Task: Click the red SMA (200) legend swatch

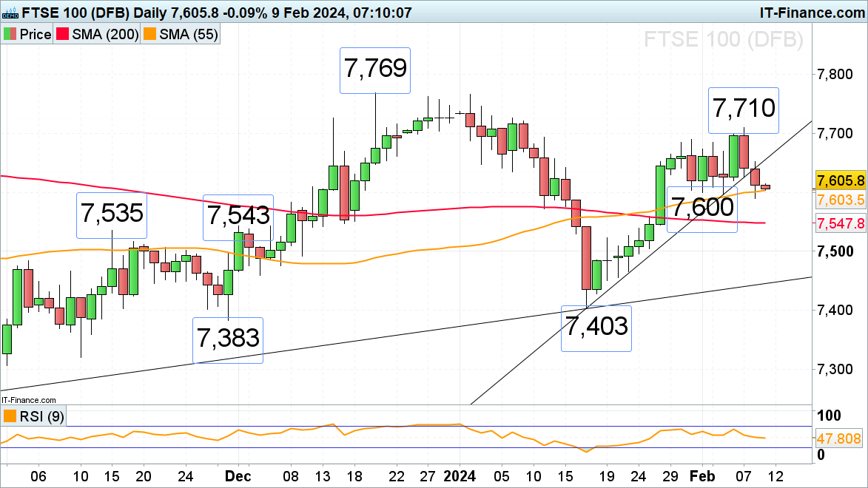Action: (63, 34)
